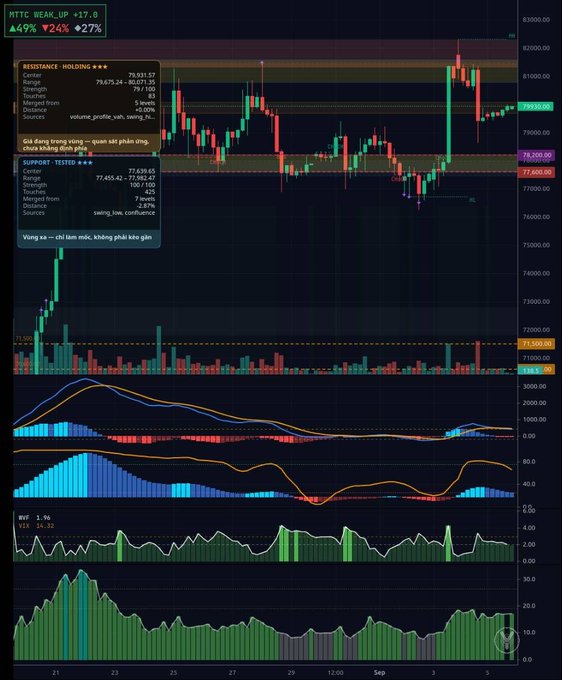Viewport: 562px width, 680px height.
Task: Click the date label 27 on time axis
Action: tap(232, 673)
